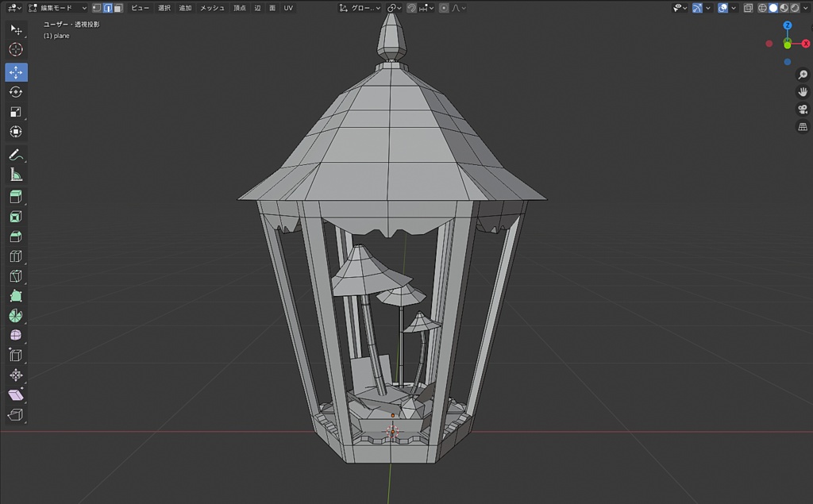Select the Rip Region tool

[x=16, y=415]
